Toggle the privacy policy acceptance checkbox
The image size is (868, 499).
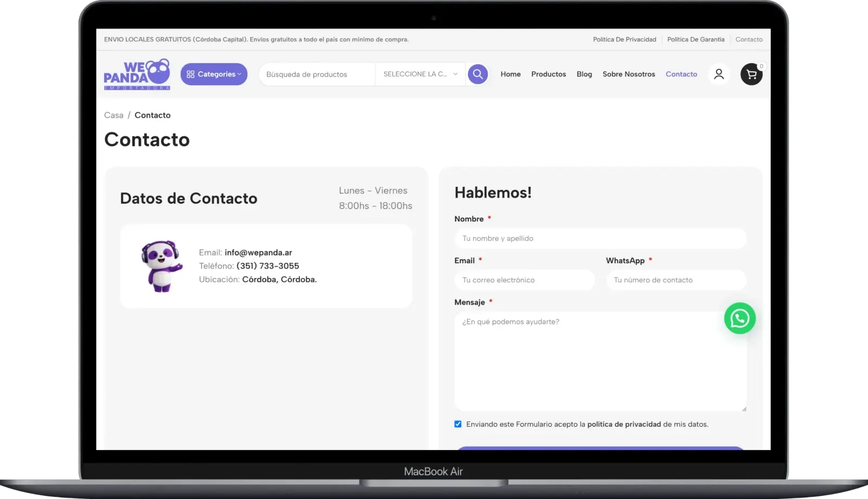click(x=458, y=424)
